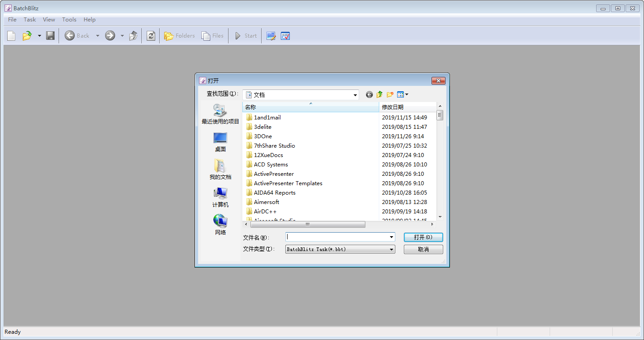Click the Back toolbar button
This screenshot has height=340, width=644.
click(77, 36)
